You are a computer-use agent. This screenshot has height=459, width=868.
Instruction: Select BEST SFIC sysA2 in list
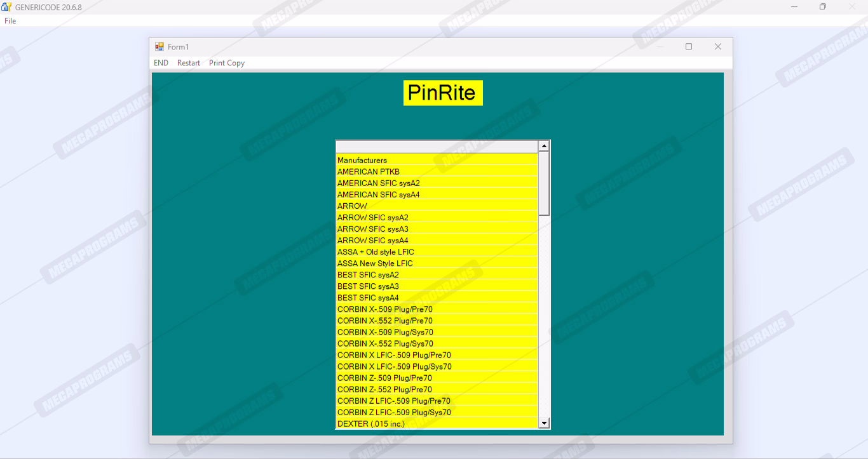368,275
